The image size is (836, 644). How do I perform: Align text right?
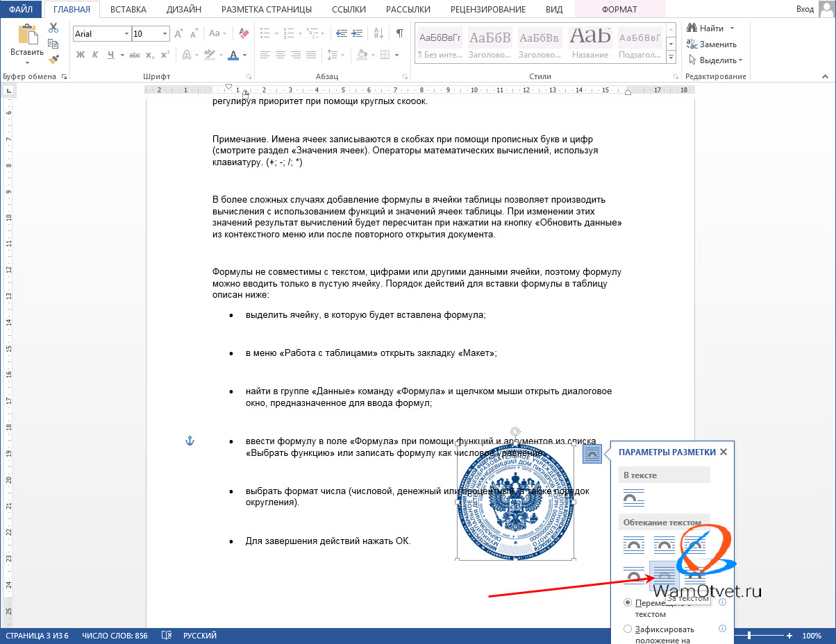pos(296,55)
